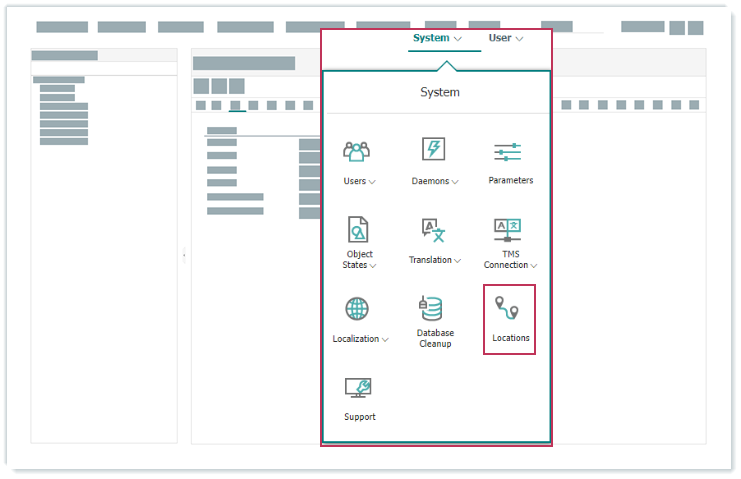This screenshot has height=479, width=741.
Task: Expand the chevron beside Daemons
Action: pos(455,182)
